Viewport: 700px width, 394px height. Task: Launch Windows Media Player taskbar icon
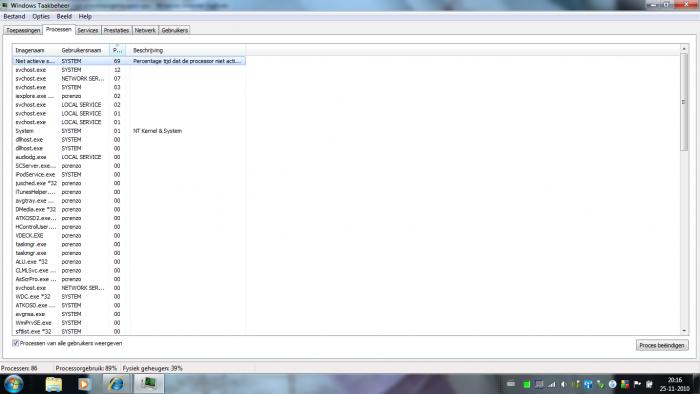(x=84, y=384)
